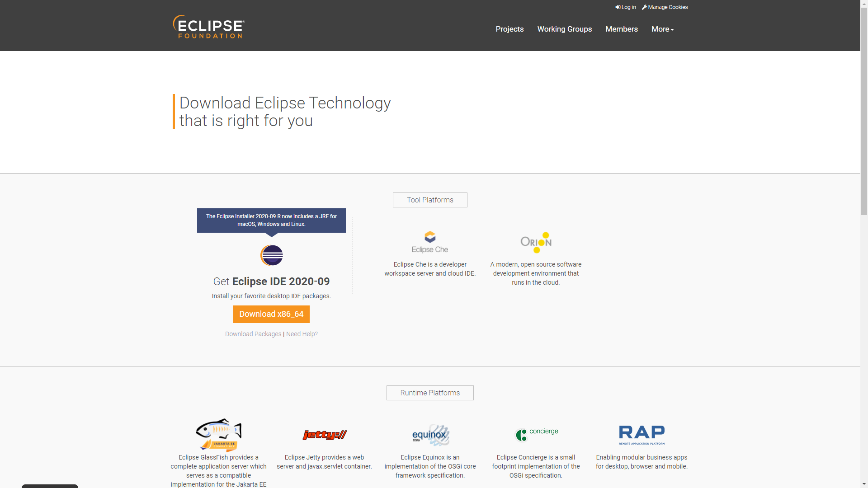Expand the More dropdown menu

[x=662, y=29]
